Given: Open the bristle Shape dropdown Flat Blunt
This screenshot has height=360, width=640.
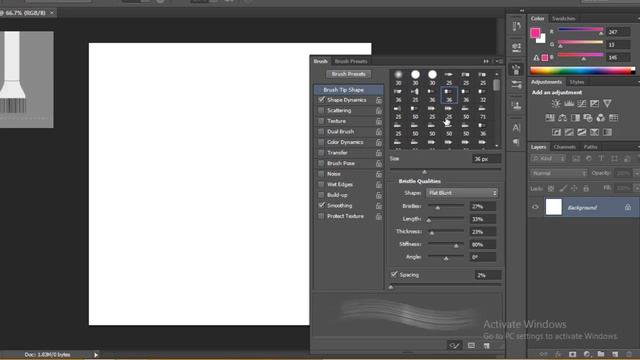Looking at the screenshot, I should coord(462,193).
